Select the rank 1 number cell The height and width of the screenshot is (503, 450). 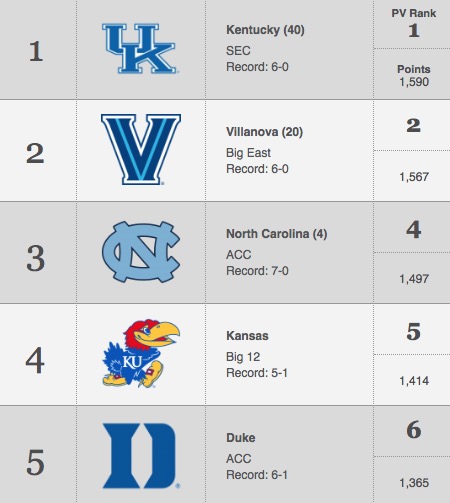(36, 51)
